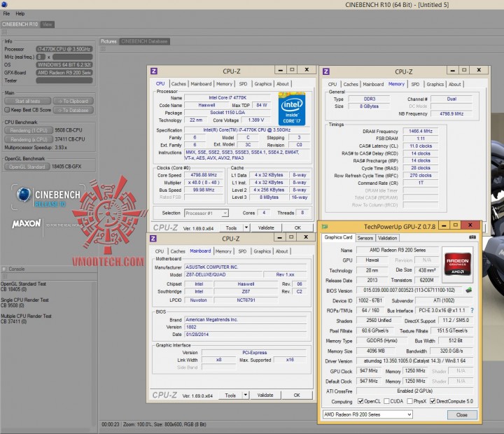This screenshot has height=434, width=504.
Task: Click the Core Voltage value 1.389 V
Action: coord(256,120)
